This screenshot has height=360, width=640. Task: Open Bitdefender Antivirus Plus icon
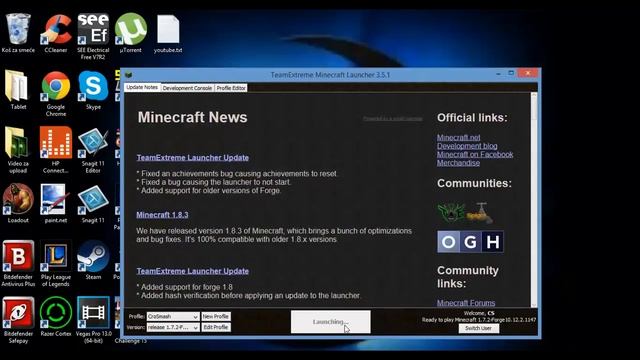[x=18, y=263]
